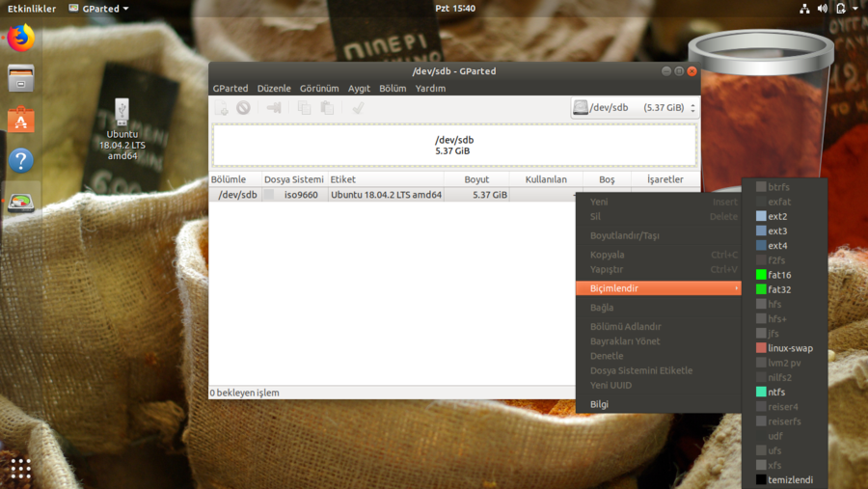Click the Ubuntu 18.04.2 LTS amd64 label cell

(386, 195)
